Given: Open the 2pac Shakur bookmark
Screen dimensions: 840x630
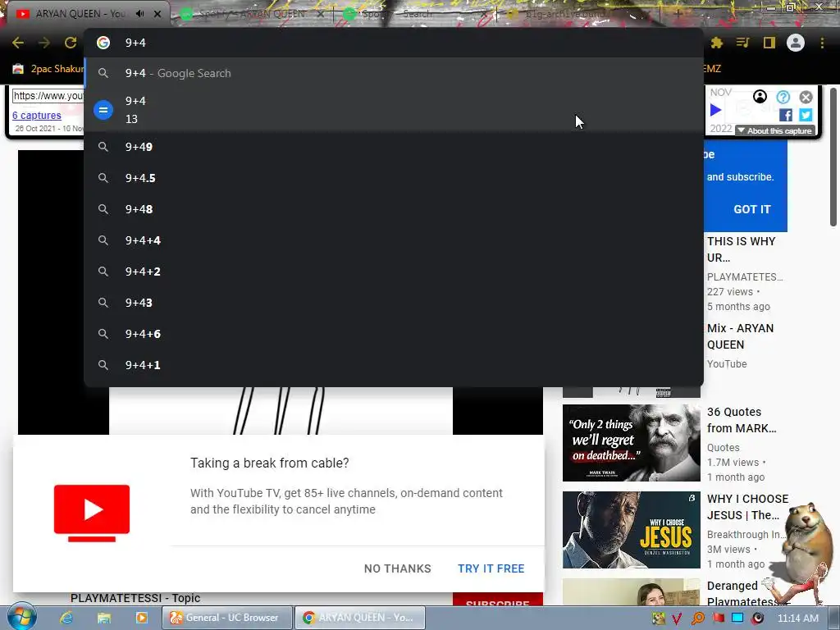Looking at the screenshot, I should point(48,69).
